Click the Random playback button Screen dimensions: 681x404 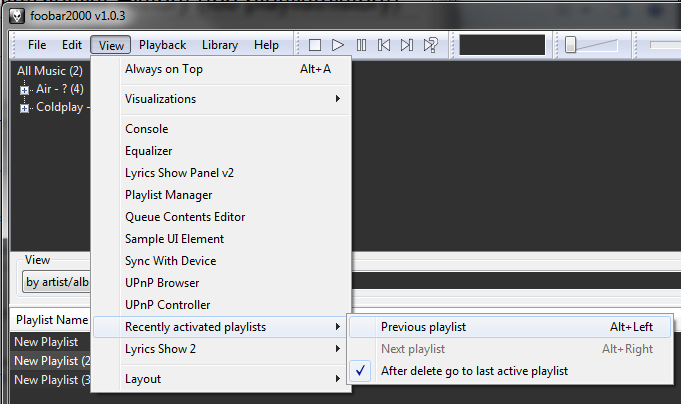[430, 45]
